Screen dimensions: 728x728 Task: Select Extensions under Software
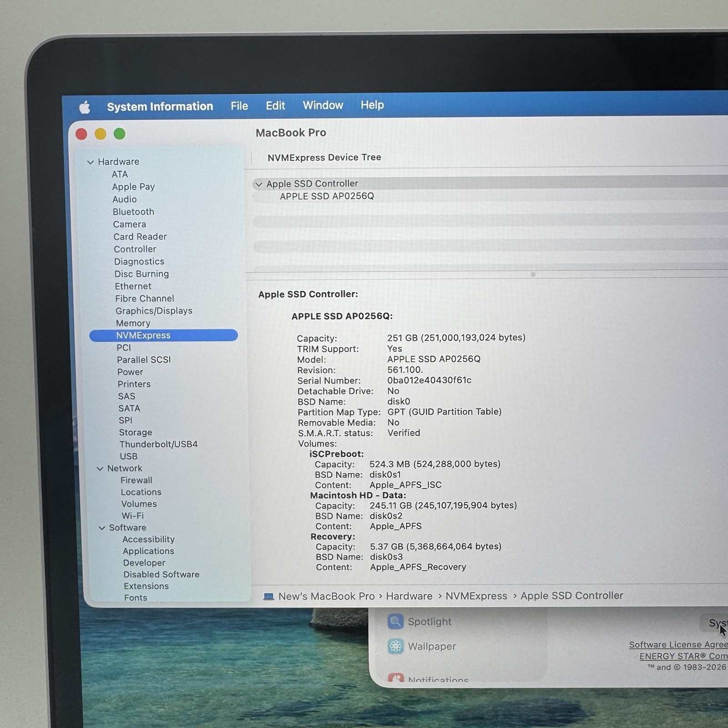pyautogui.click(x=146, y=586)
